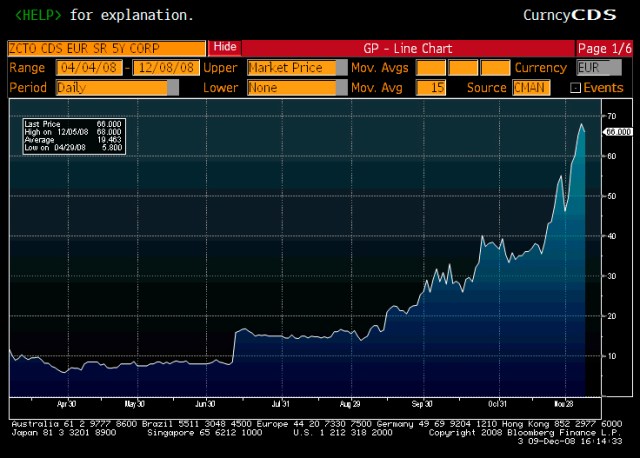Click the Sep 30 axis label
This screenshot has width=640, height=458.
[422, 404]
